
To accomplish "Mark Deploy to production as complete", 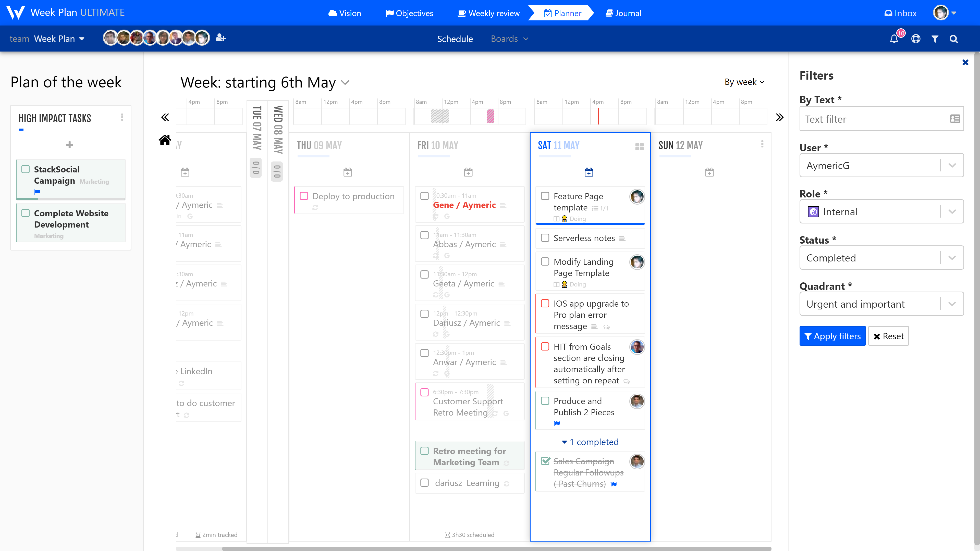I will tap(304, 196).
